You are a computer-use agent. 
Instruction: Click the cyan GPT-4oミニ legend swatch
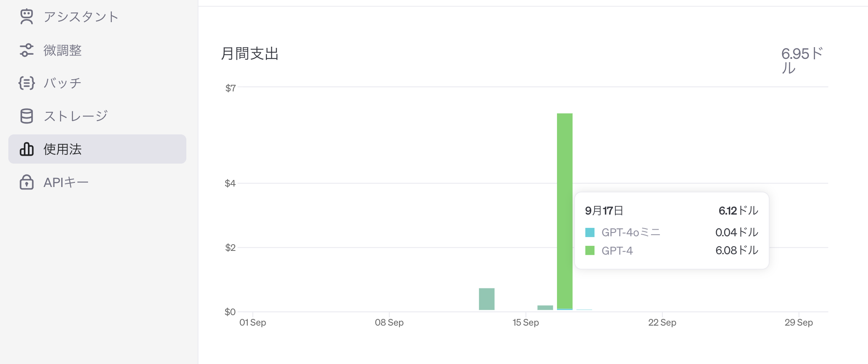click(x=590, y=232)
